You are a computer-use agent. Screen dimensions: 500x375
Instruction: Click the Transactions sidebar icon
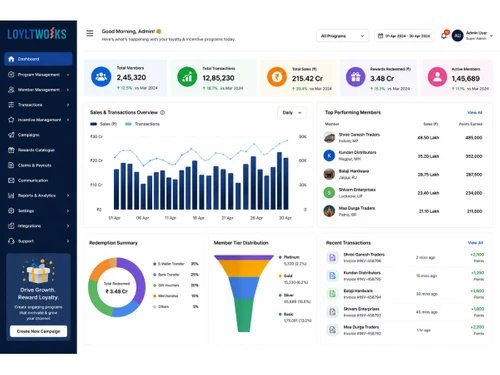11,105
